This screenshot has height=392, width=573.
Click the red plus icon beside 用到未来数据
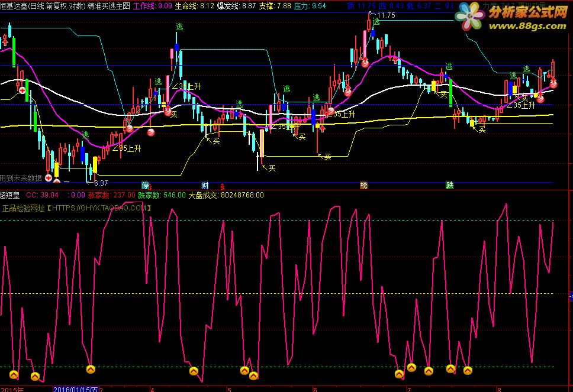click(48, 178)
